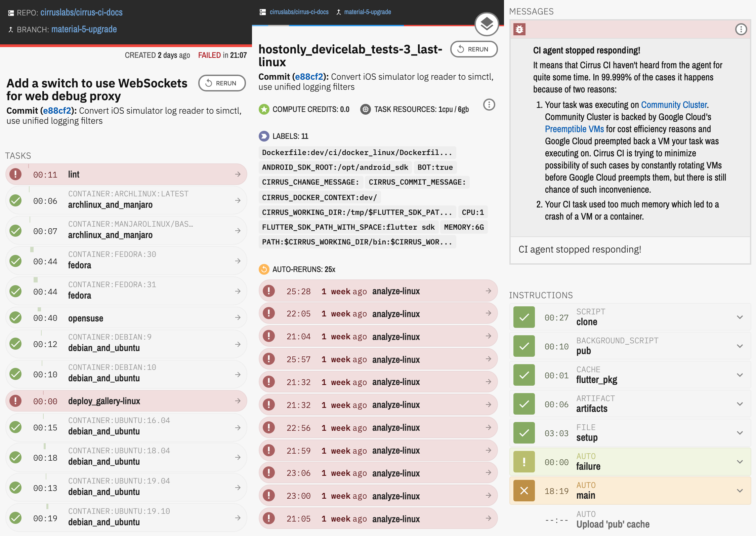Click the layers floating action icon

(486, 24)
